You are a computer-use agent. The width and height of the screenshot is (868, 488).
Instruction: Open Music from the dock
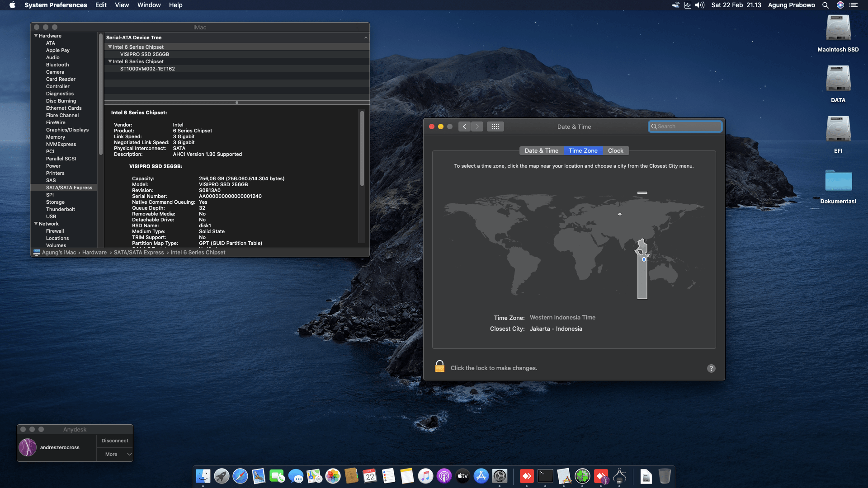(425, 476)
